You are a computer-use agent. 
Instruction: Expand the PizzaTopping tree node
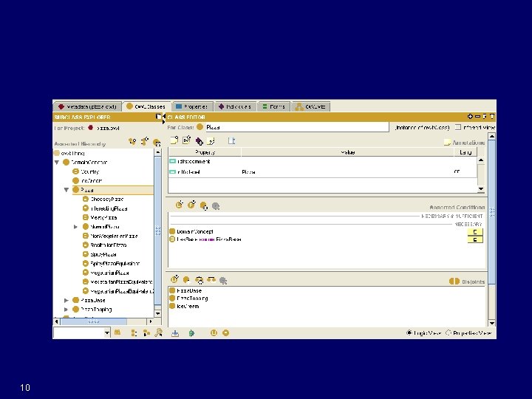[x=66, y=310]
